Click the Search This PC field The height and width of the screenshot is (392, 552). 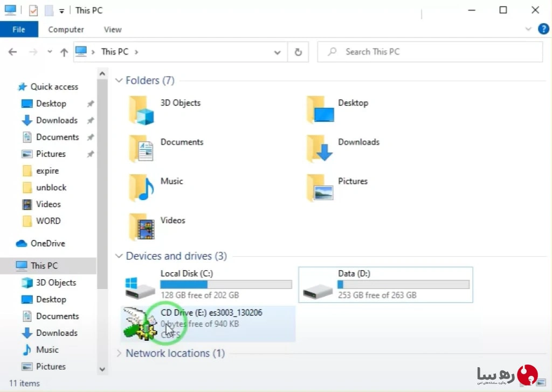click(430, 52)
